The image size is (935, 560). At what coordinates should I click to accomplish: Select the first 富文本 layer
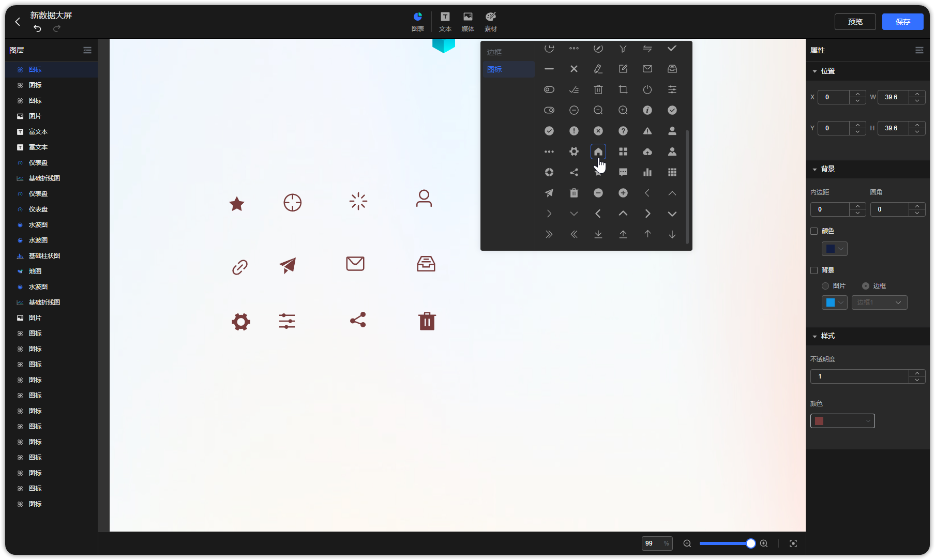pyautogui.click(x=52, y=131)
